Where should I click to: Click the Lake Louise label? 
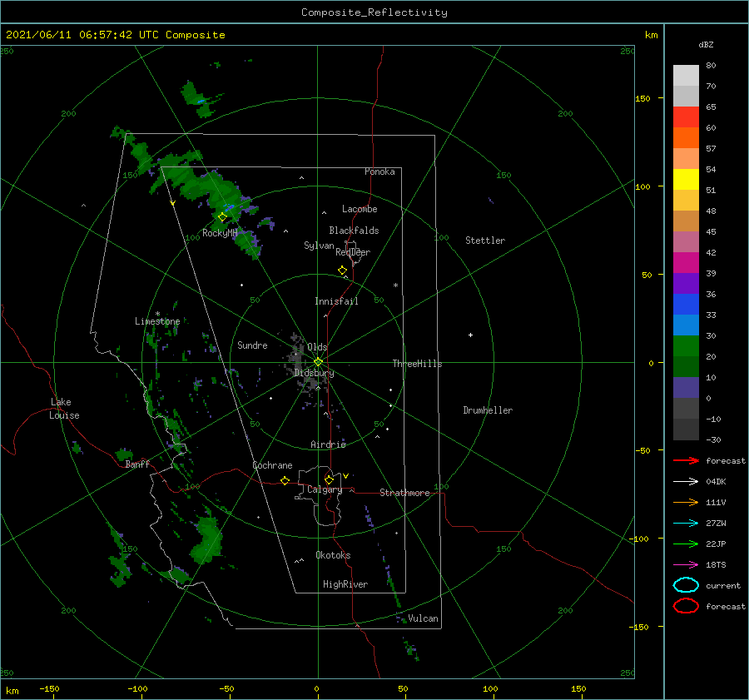[64, 409]
